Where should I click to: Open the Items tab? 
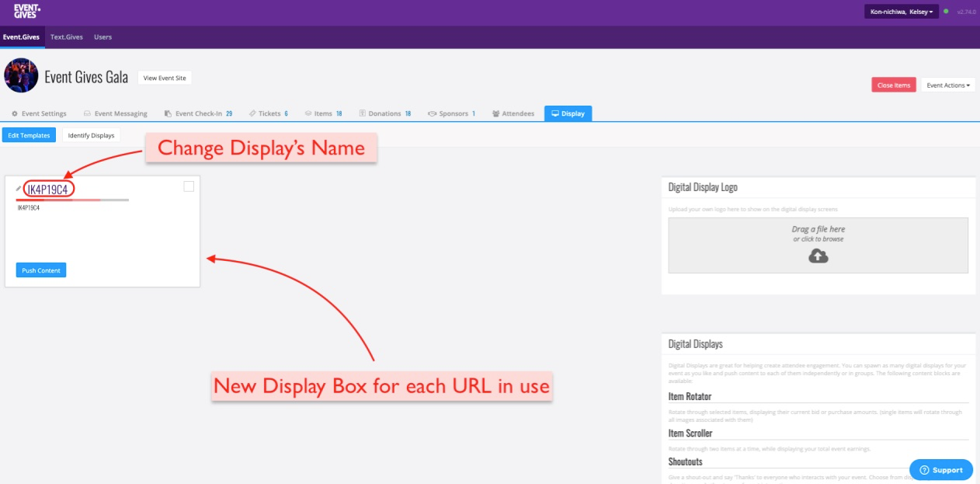[x=323, y=113]
